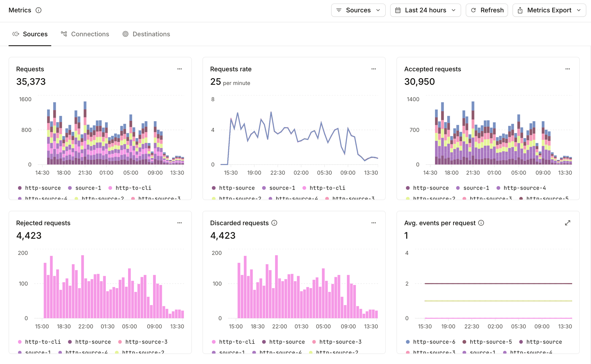Open the Avg. events per request info icon
Image resolution: width=591 pixels, height=364 pixels.
(481, 223)
